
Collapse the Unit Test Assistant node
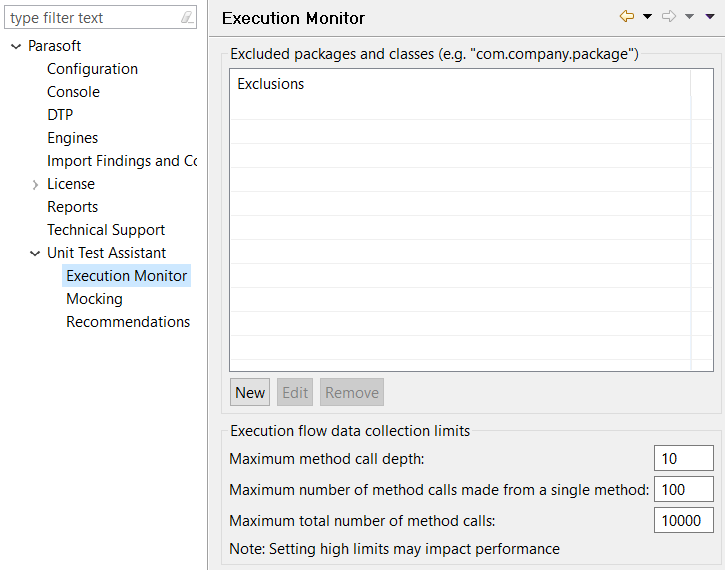[x=35, y=253]
